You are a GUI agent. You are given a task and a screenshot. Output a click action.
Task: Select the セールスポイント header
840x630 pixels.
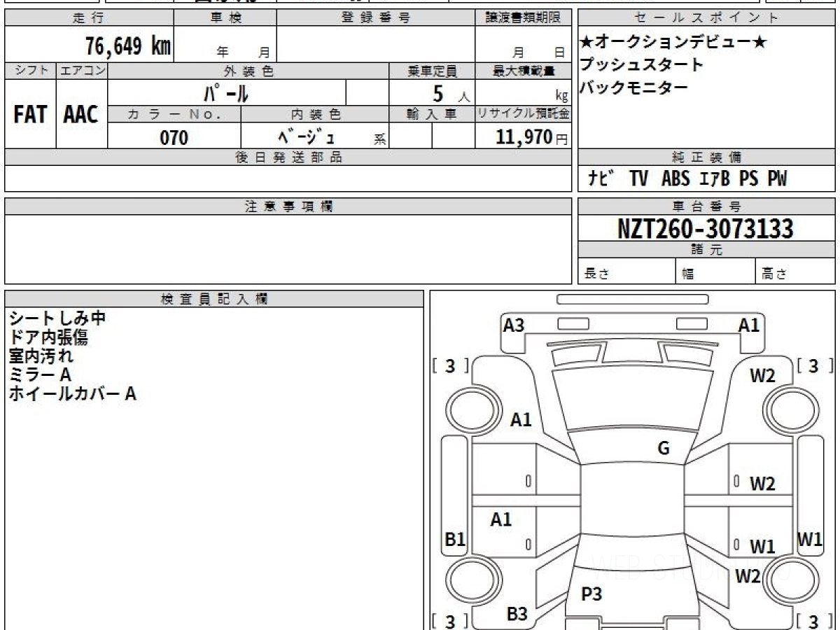[x=706, y=18]
